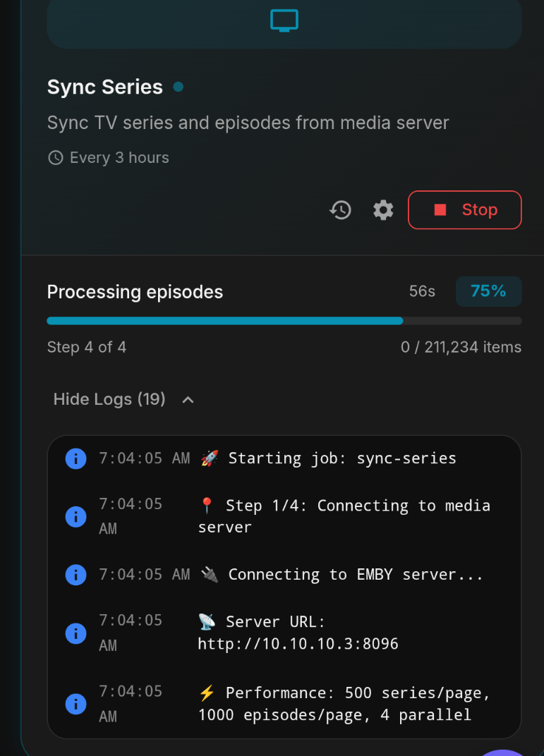Collapse the Hide Logs chevron
Screen dimensions: 544x756
[188, 400]
